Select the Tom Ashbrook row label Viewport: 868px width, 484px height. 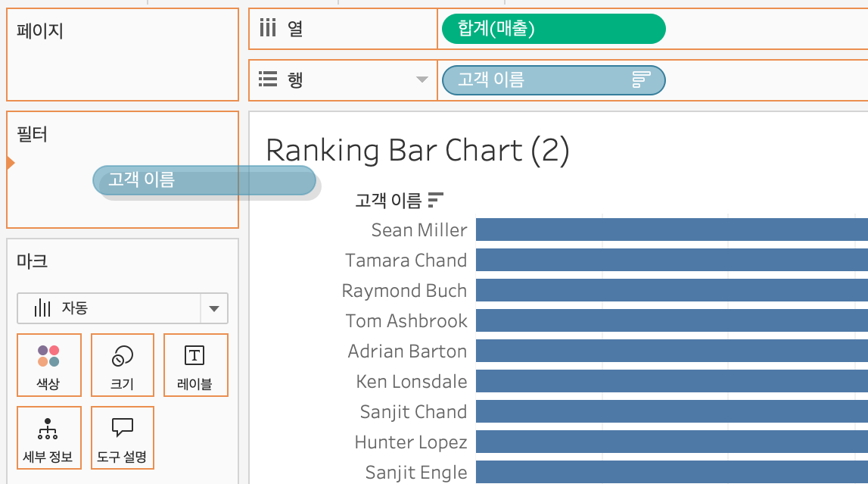[407, 320]
